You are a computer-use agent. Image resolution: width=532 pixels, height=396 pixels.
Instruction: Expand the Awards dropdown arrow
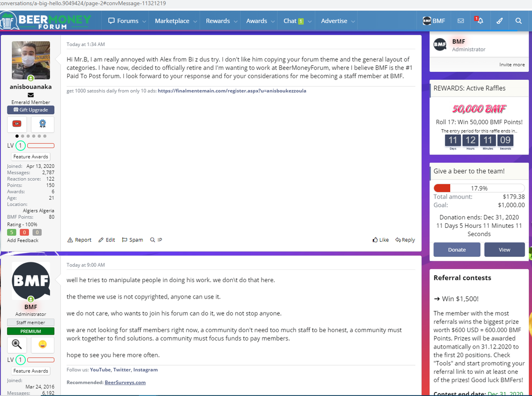tap(273, 21)
